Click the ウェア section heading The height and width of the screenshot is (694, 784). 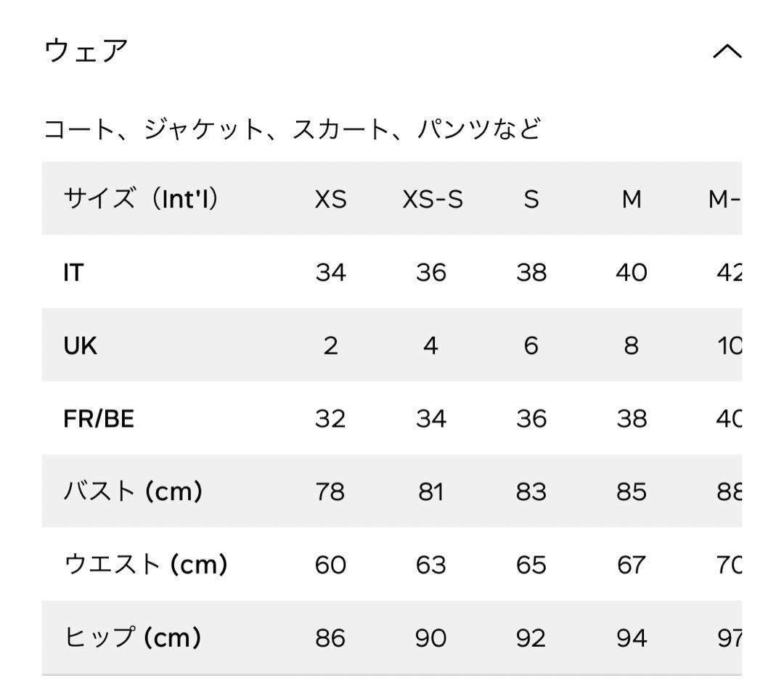(86, 51)
